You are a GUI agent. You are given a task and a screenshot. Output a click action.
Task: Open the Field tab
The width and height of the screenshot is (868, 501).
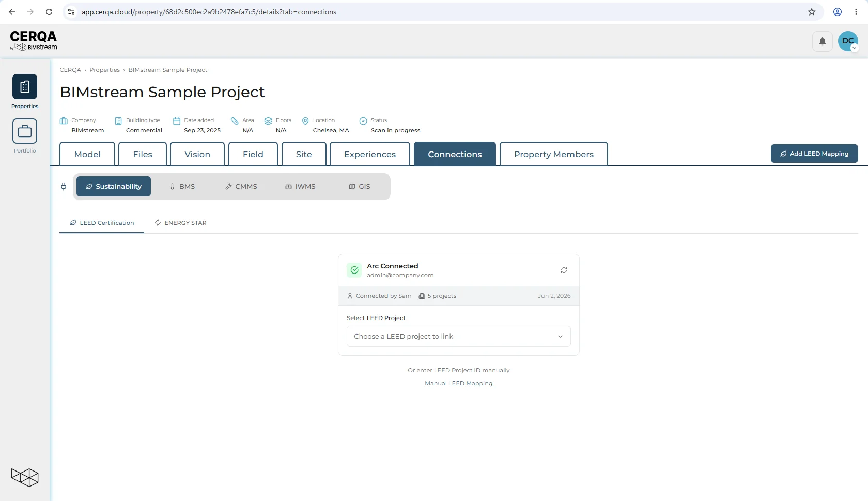point(253,154)
